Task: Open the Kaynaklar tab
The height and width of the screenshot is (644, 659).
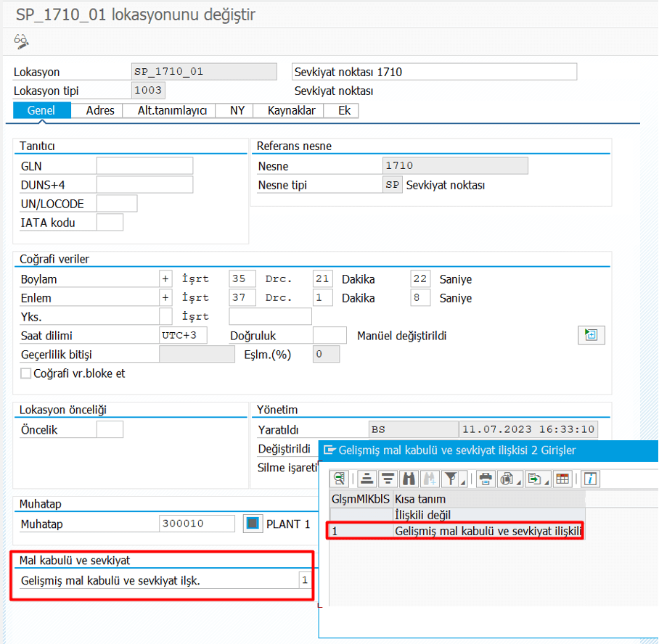Action: (x=291, y=110)
